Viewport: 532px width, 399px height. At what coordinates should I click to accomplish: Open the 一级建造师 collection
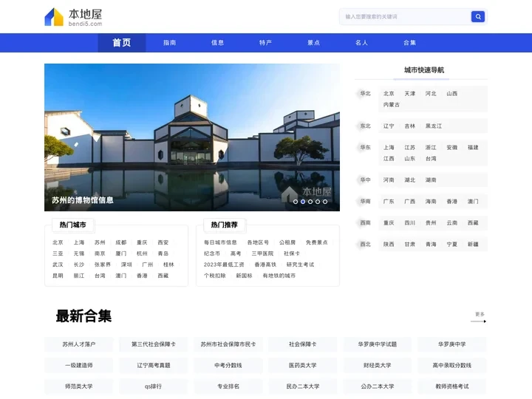79,366
